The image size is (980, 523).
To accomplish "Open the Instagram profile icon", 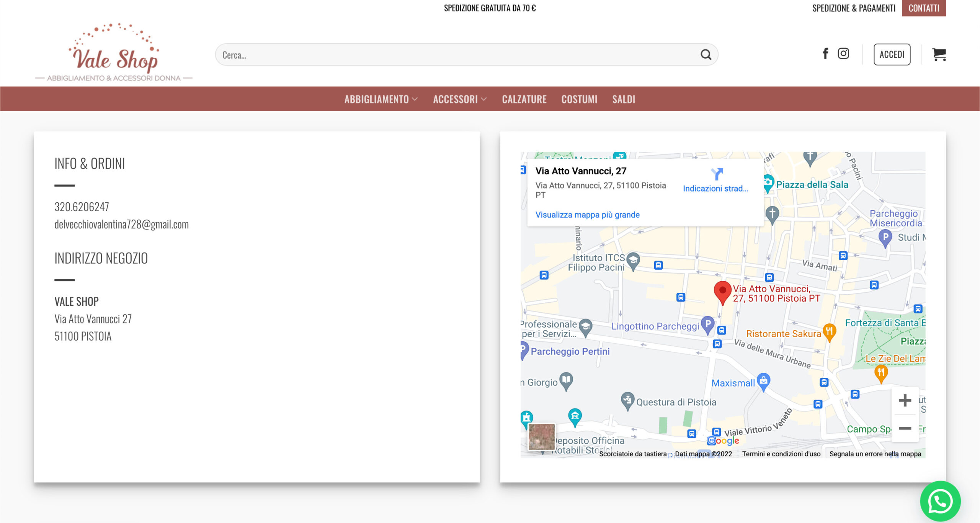I will (843, 54).
